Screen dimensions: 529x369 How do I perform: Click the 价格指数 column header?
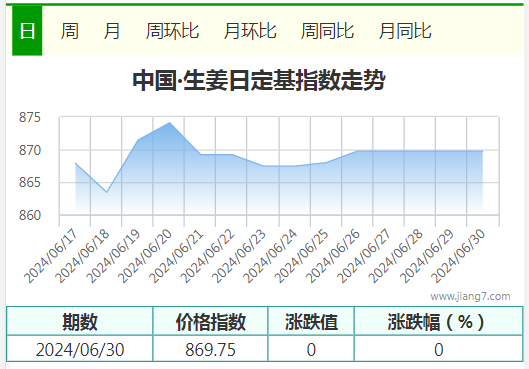click(211, 322)
